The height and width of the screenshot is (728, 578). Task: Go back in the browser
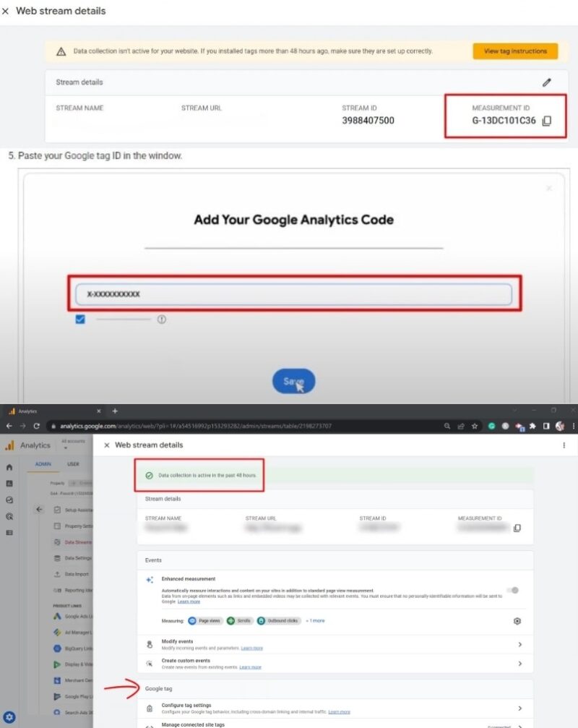(9, 426)
